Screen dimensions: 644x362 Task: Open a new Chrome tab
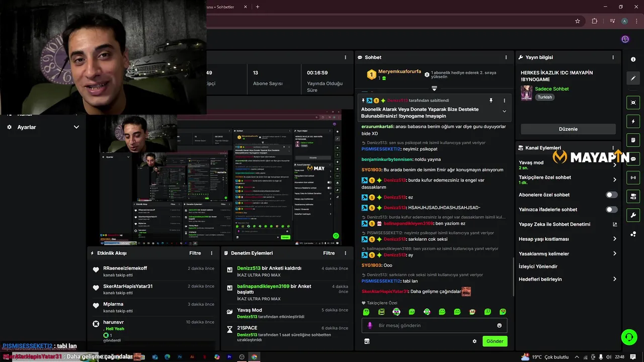click(x=258, y=7)
